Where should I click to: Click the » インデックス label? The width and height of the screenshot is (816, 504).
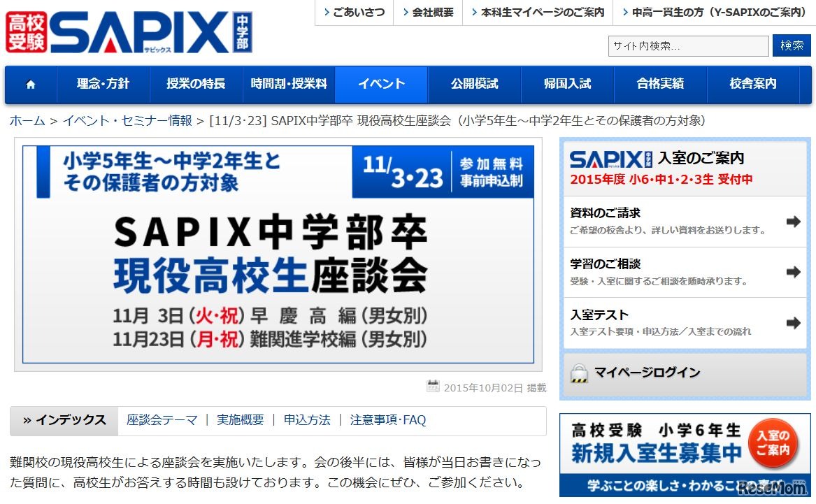[64, 420]
